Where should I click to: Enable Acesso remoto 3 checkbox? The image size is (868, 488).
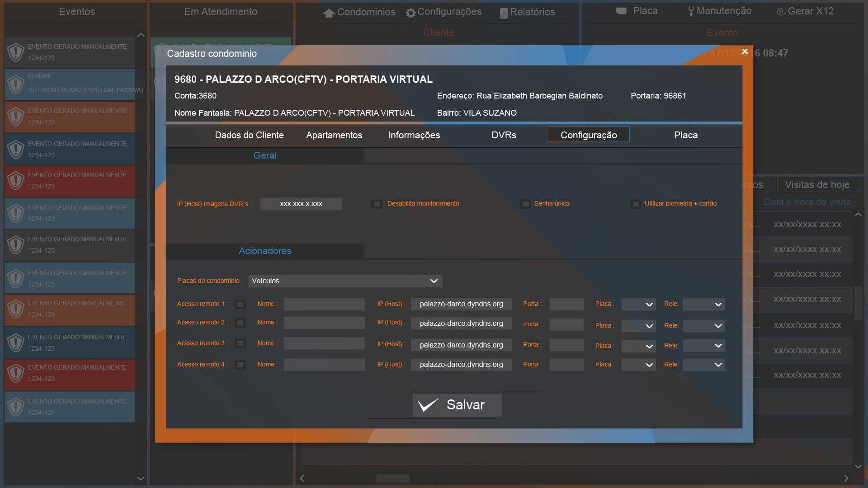click(x=240, y=343)
